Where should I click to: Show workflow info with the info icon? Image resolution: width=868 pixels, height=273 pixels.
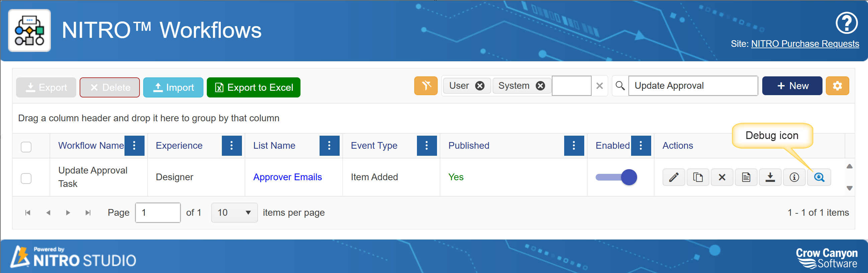pyautogui.click(x=794, y=177)
